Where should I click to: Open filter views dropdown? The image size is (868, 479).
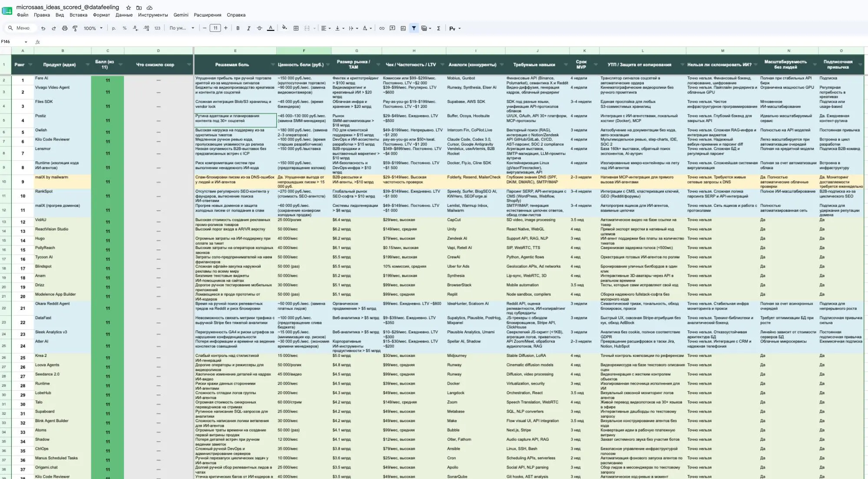click(426, 28)
